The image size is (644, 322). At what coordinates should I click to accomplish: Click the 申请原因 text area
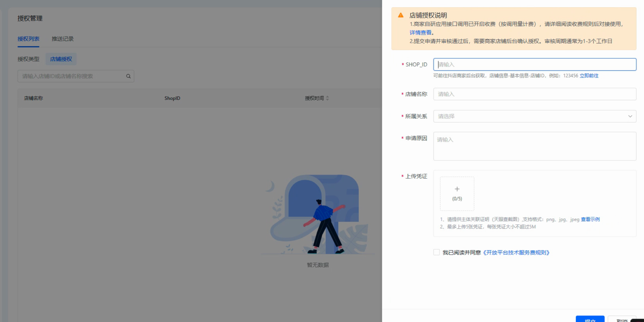pyautogui.click(x=535, y=146)
